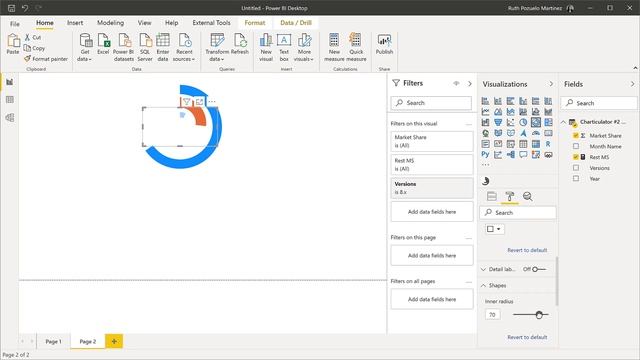Create a New measure
This screenshot has height=360, width=640.
tap(334, 47)
